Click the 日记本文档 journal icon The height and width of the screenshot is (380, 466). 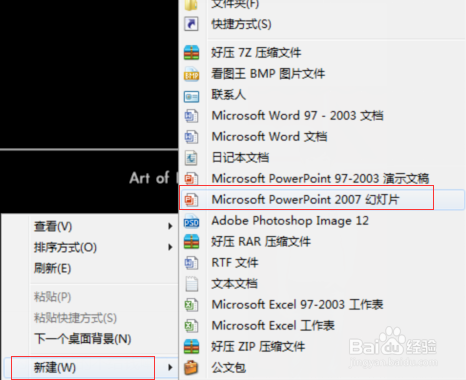[x=191, y=158]
